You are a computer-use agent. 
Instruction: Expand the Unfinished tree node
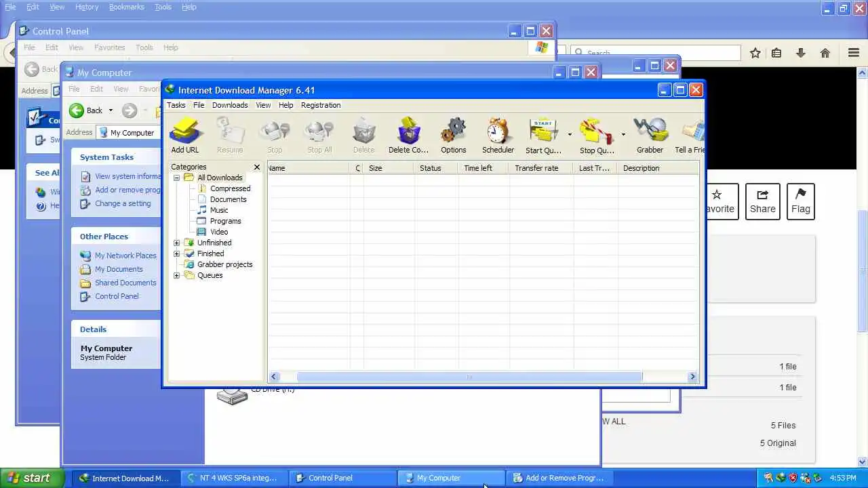tap(177, 243)
